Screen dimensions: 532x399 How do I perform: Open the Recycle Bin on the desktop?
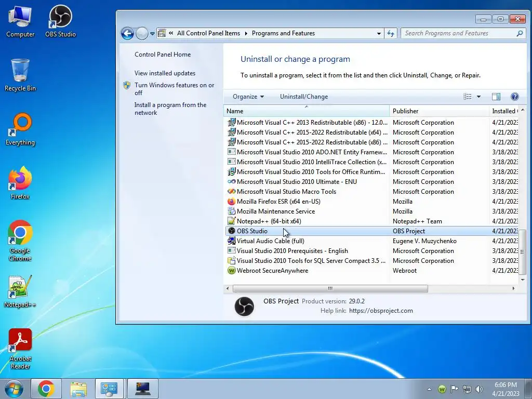point(20,75)
